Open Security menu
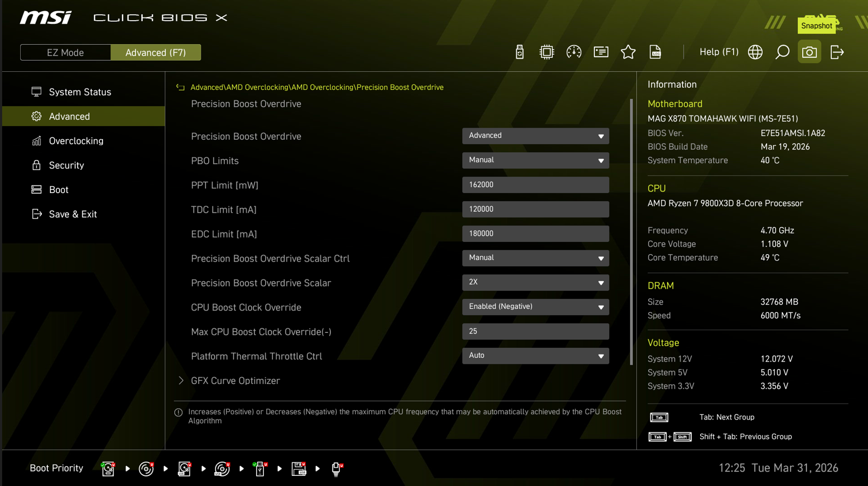This screenshot has width=868, height=486. click(x=83, y=165)
